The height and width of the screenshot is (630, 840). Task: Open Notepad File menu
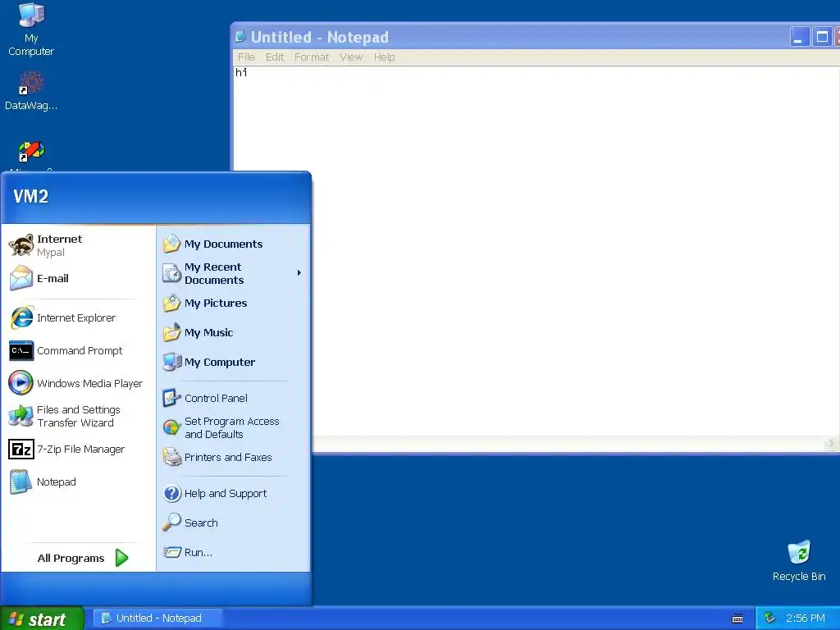[246, 57]
